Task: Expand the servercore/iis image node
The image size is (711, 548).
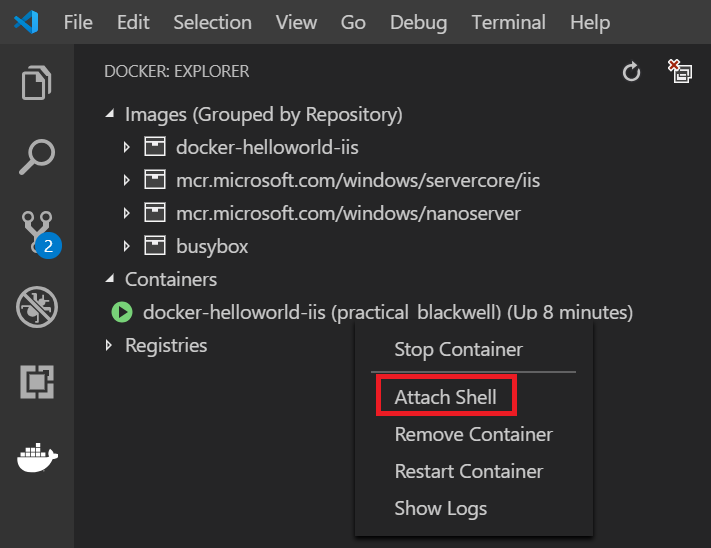Action: tap(127, 180)
